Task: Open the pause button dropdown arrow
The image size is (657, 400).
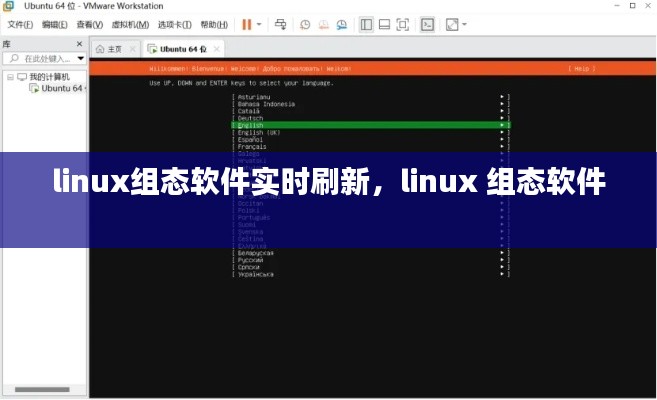Action: click(259, 24)
